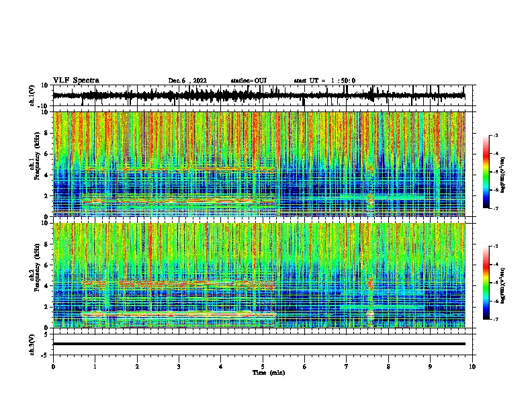Viewport: 532px width, 411px height.
Task: Click the time axis tick label "4"
Action: pos(221,367)
